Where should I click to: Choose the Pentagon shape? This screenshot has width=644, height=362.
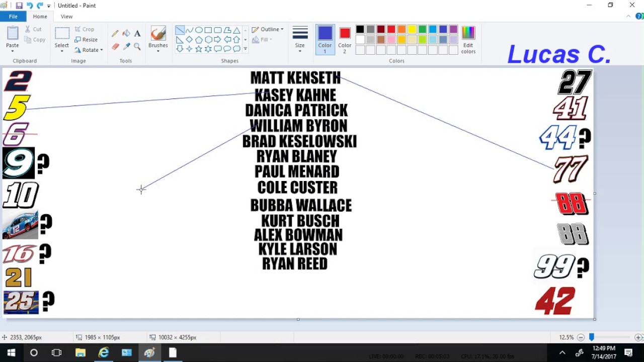(x=199, y=40)
